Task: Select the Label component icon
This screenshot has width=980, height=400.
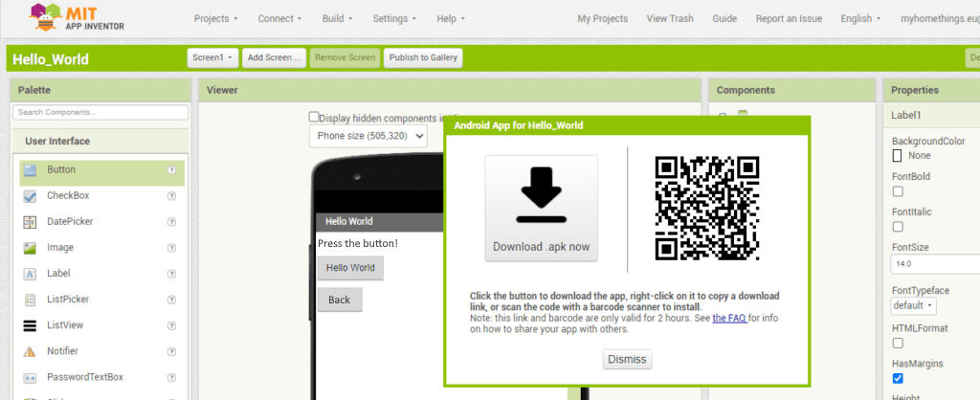Action: 30,274
